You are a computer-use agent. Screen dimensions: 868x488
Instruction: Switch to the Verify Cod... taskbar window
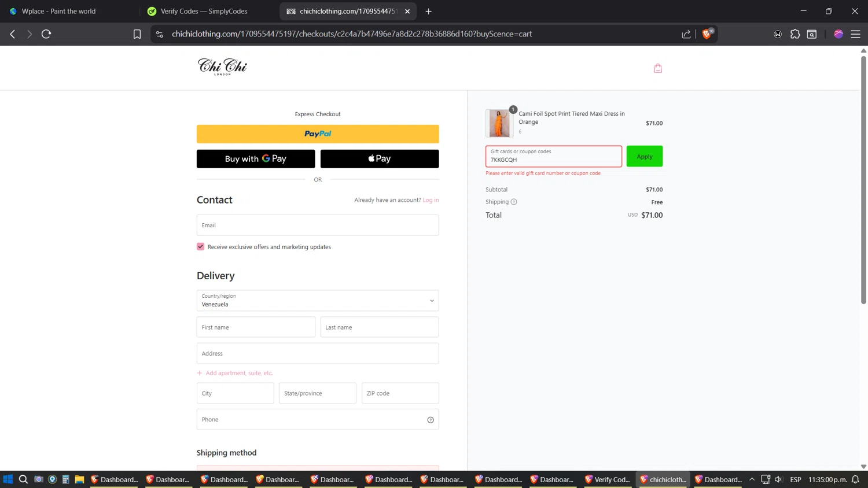607,479
